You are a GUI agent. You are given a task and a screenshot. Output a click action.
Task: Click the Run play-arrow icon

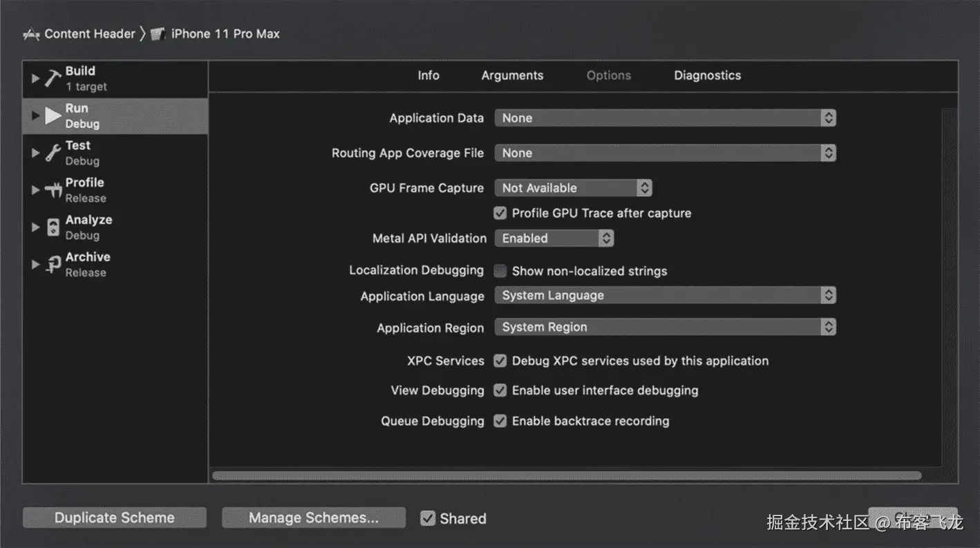[53, 115]
